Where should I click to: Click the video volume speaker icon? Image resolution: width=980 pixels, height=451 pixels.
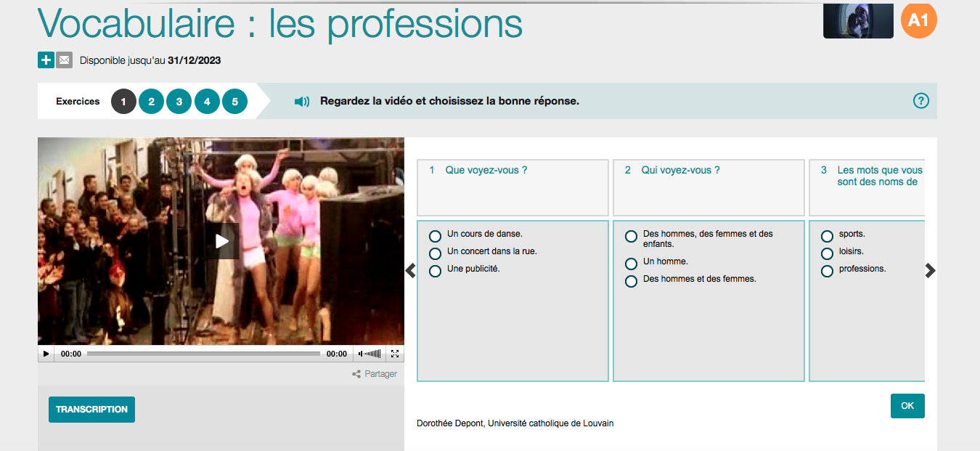click(361, 354)
